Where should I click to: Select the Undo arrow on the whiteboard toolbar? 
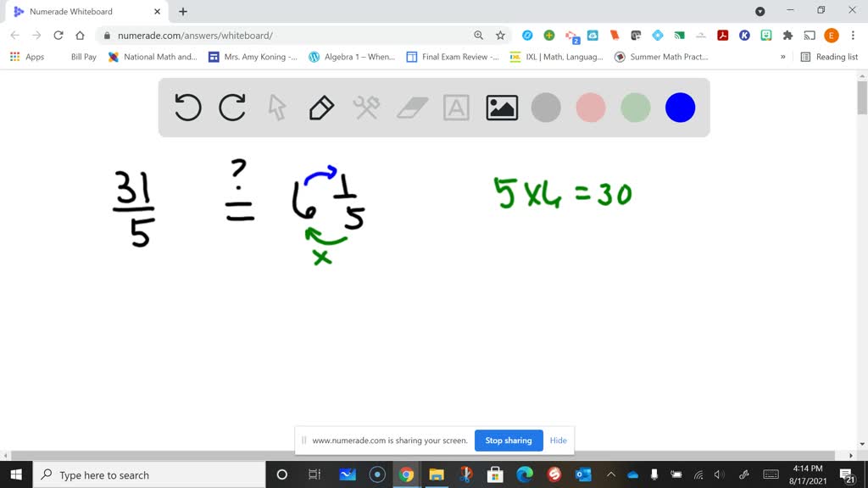pos(187,108)
